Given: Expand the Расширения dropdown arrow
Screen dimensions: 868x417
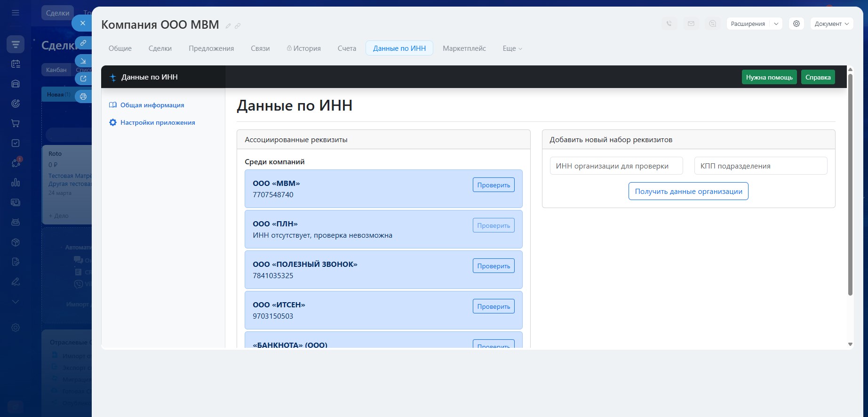Looking at the screenshot, I should pos(776,24).
